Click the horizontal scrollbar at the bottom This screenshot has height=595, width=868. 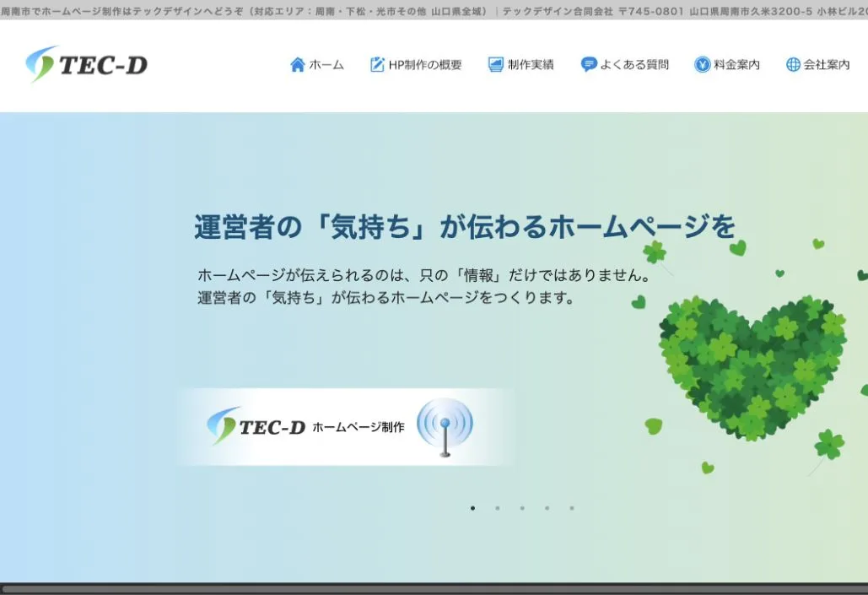click(x=434, y=589)
